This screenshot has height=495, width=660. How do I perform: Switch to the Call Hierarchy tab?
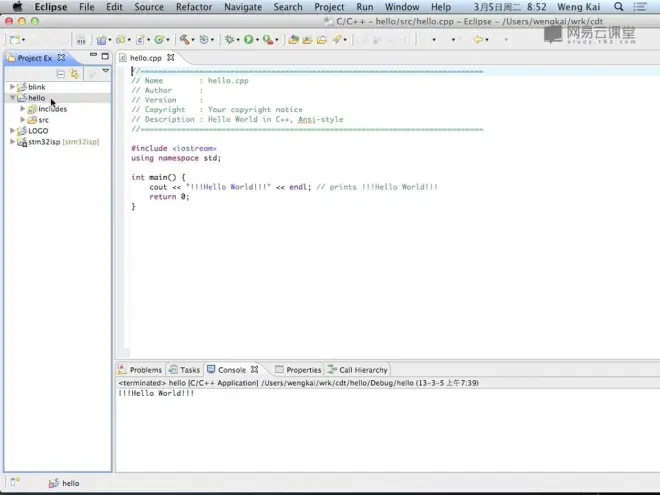click(362, 370)
